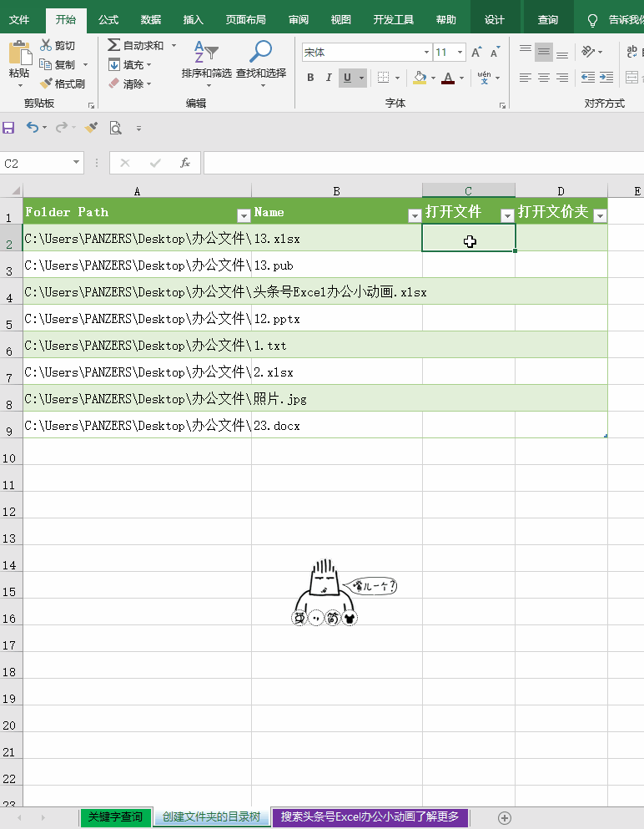Select cell with 12.pptx
The image size is (644, 829).
click(x=337, y=318)
